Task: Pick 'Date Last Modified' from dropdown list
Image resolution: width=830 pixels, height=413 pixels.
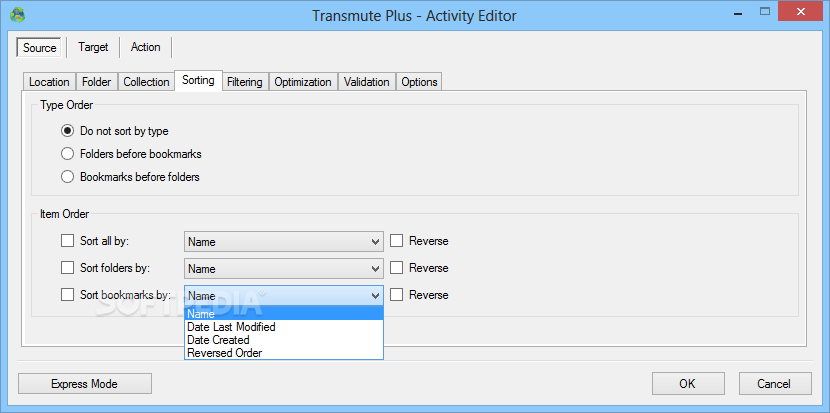Action: [284, 327]
